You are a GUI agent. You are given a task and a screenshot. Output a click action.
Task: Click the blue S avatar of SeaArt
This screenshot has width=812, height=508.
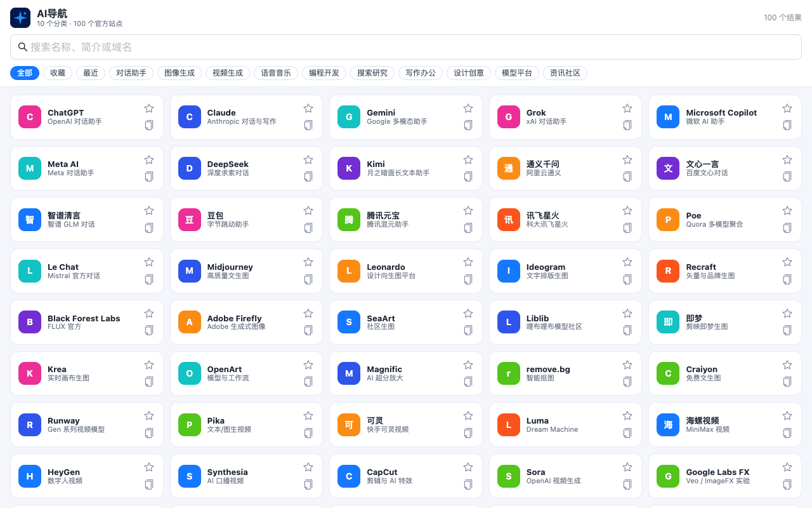[x=349, y=322]
